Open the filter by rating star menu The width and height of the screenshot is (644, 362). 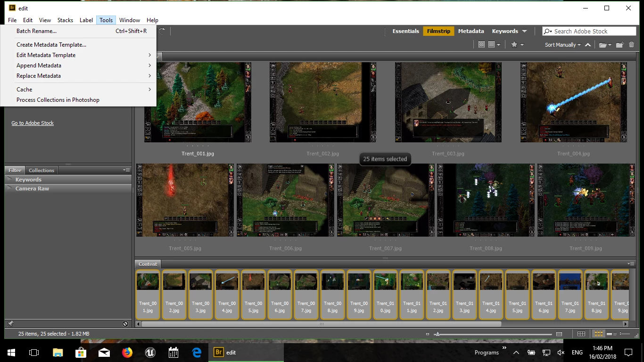[x=517, y=44]
